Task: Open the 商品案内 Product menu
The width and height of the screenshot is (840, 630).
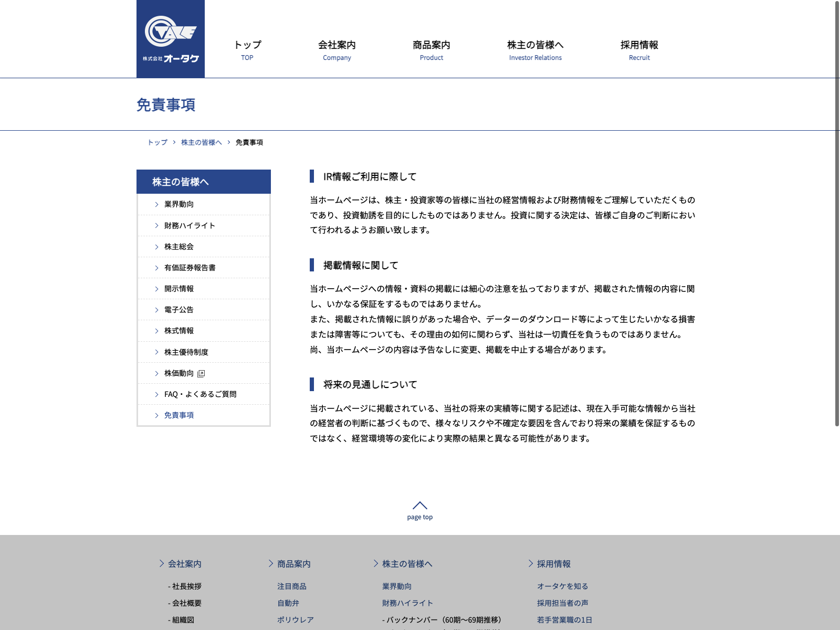Action: click(431, 50)
